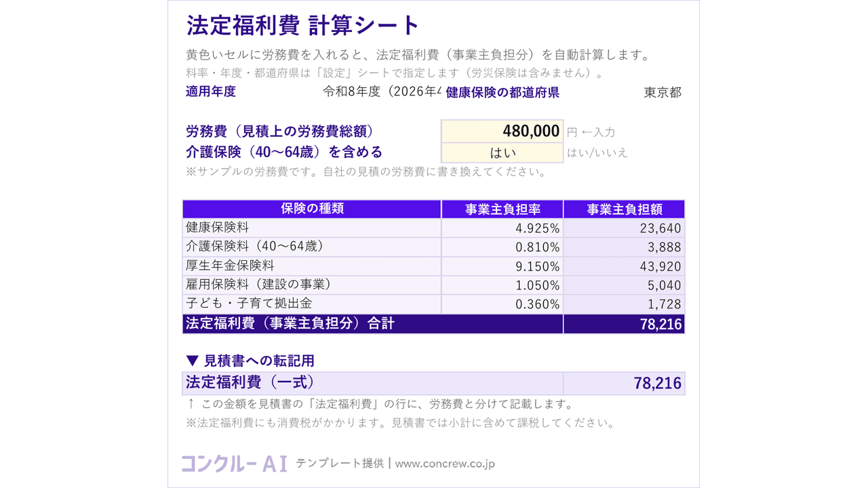Click the テンプレート提供 footer text
This screenshot has height=488, width=868.
coord(339,464)
